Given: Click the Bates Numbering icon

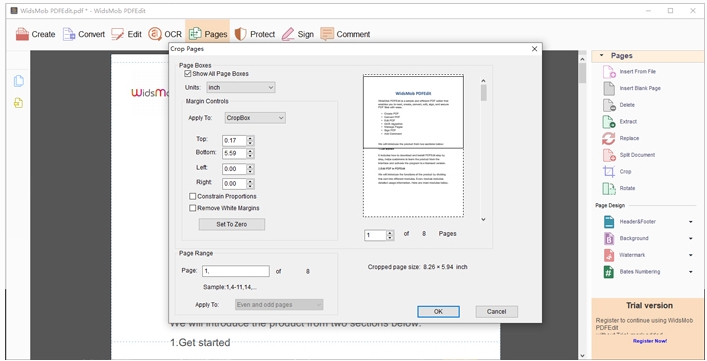Looking at the screenshot, I should coord(609,272).
